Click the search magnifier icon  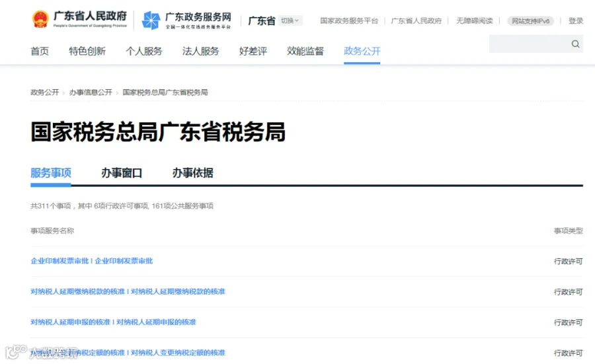click(x=575, y=44)
